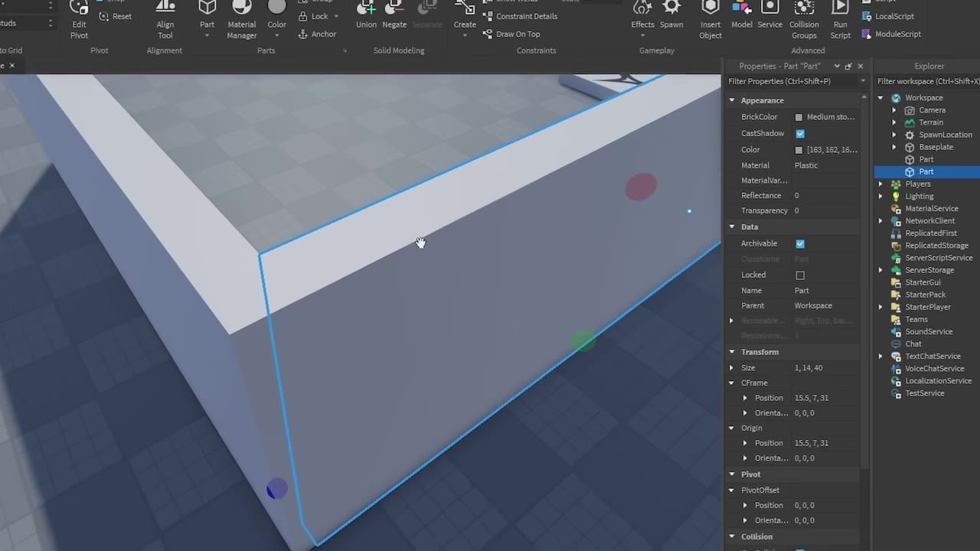
Task: Toggle the Archivable checkbox
Action: pos(800,243)
